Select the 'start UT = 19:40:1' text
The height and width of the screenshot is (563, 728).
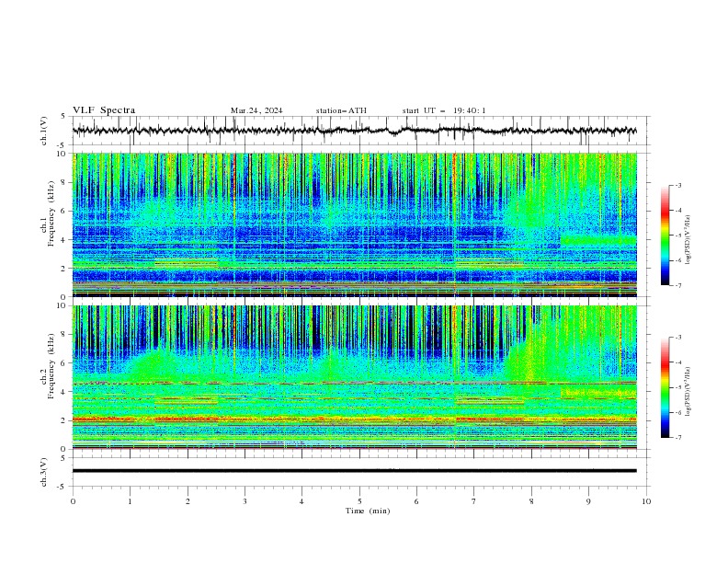444,110
